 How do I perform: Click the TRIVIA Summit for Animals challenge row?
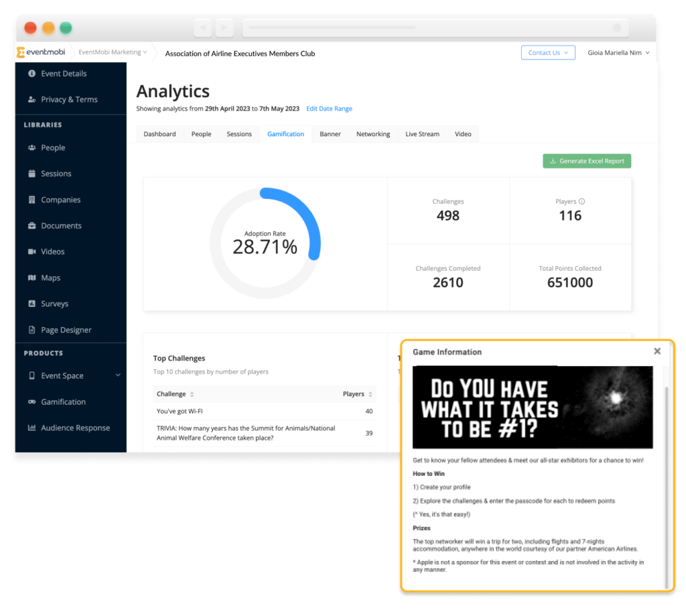click(x=265, y=433)
